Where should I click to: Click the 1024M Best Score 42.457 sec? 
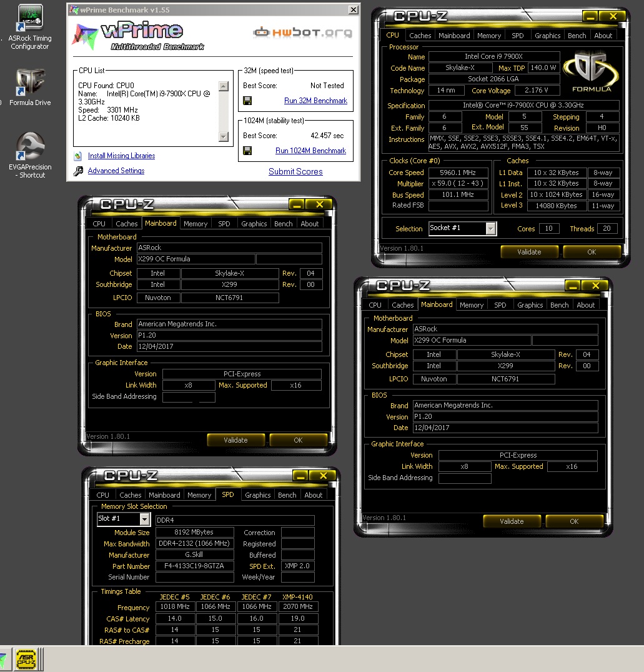click(x=327, y=136)
